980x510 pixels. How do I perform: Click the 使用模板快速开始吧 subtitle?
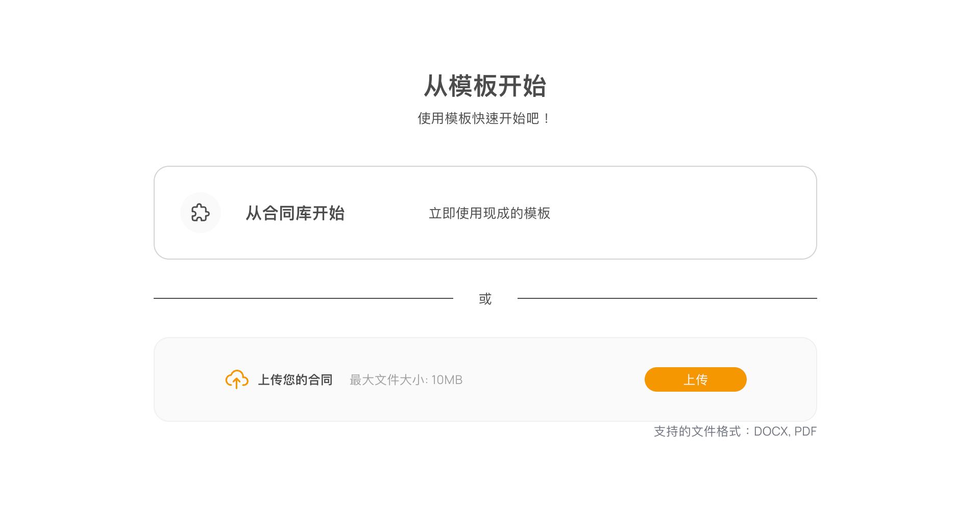(484, 118)
